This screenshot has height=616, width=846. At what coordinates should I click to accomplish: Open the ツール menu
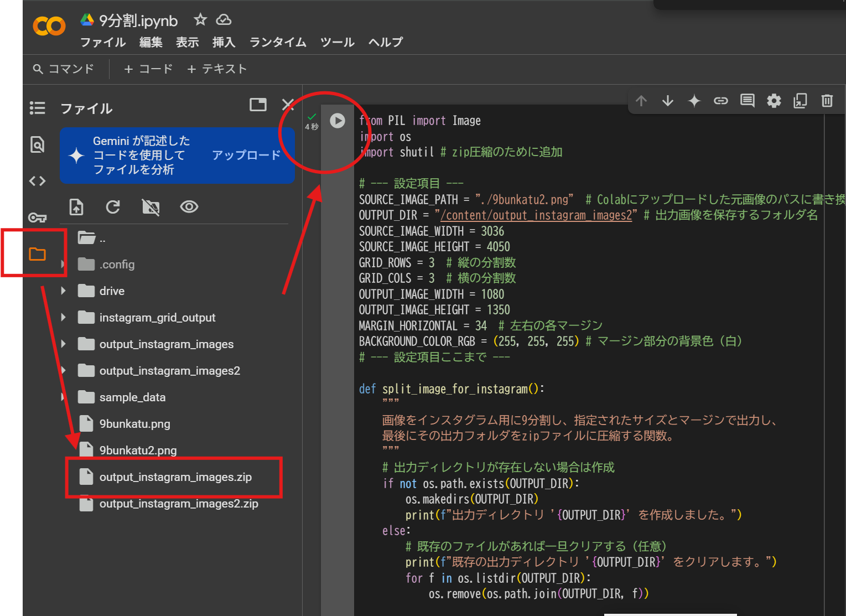click(x=337, y=42)
